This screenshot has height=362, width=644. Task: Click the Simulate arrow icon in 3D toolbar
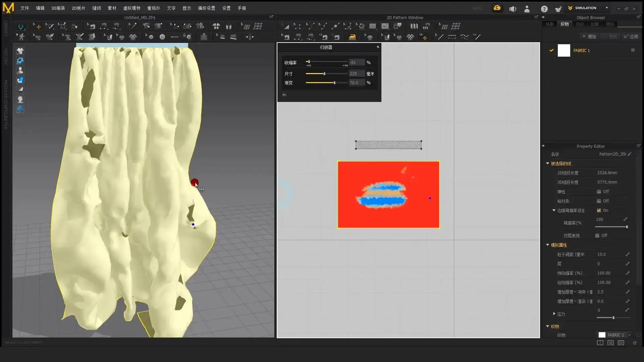click(20, 26)
